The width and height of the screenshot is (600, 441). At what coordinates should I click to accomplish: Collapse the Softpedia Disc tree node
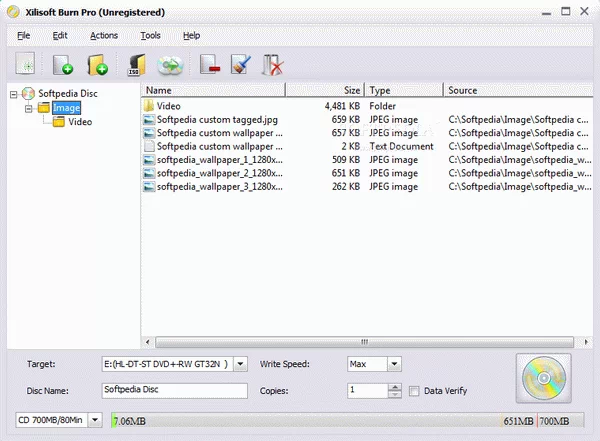pos(13,94)
